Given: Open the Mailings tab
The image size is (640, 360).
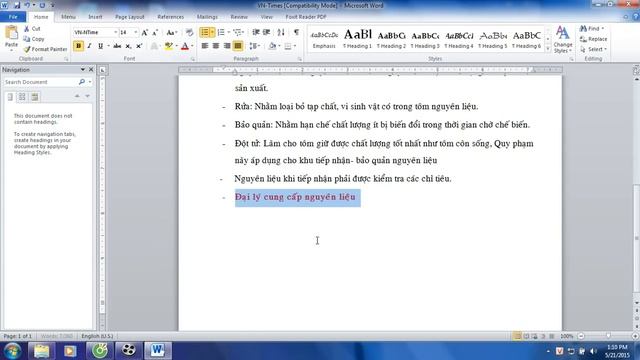Looking at the screenshot, I should (207, 17).
